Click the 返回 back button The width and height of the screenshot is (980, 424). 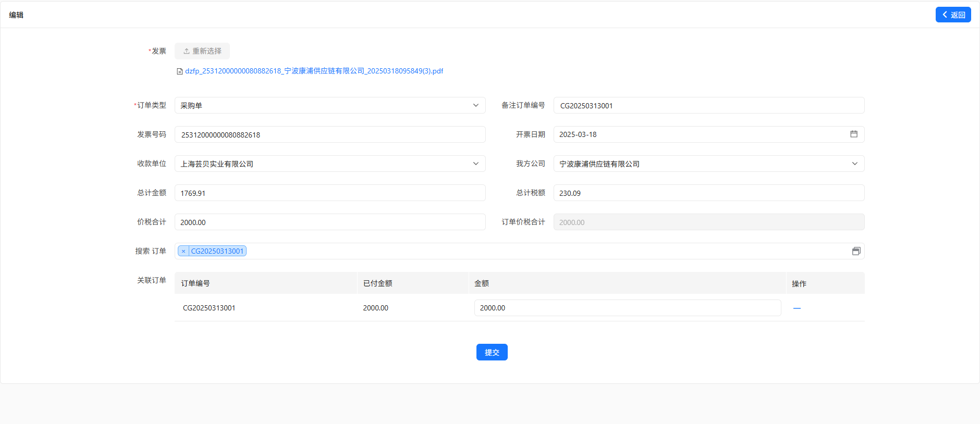953,15
